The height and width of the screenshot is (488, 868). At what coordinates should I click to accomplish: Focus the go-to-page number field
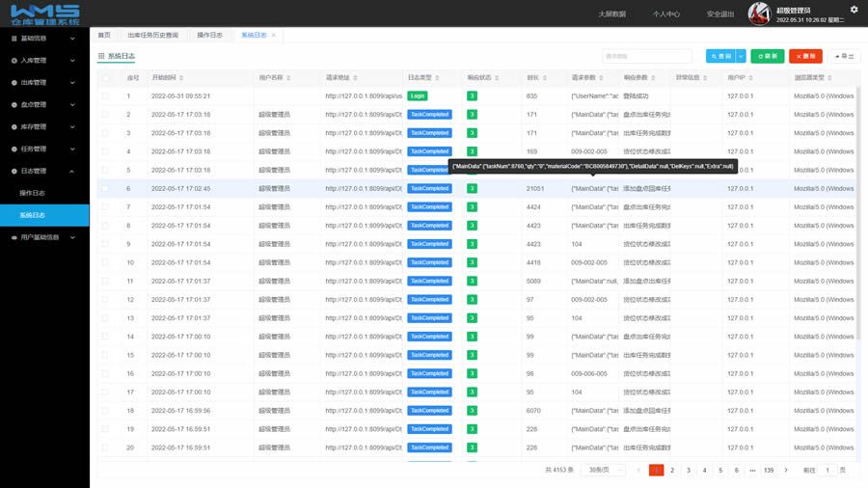pyautogui.click(x=827, y=470)
